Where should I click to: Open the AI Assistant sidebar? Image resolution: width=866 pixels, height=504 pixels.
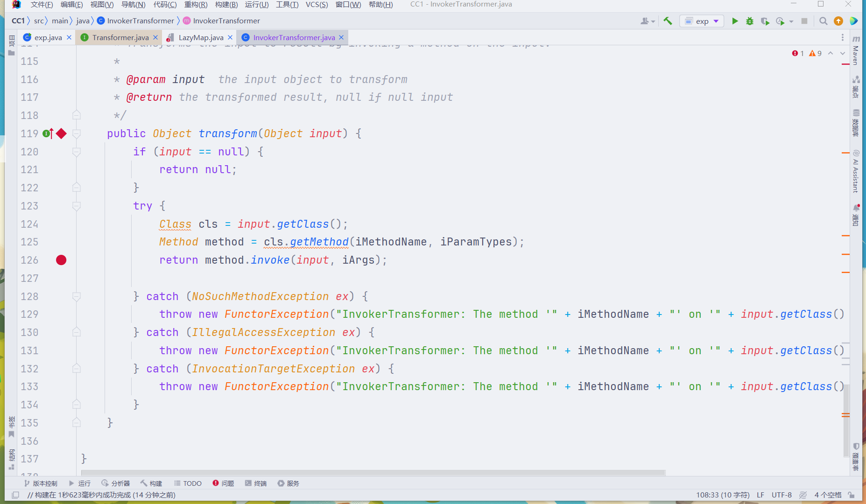pyautogui.click(x=856, y=173)
